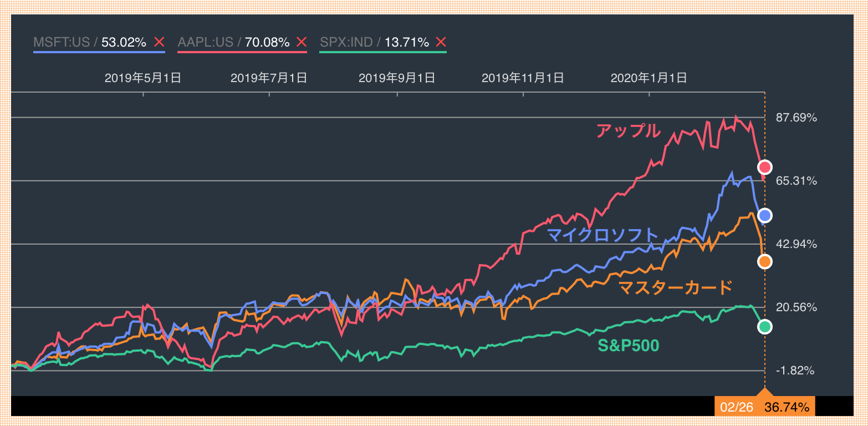Click the 2019年5月1日 axis date label
The width and height of the screenshot is (868, 426).
coord(143,78)
